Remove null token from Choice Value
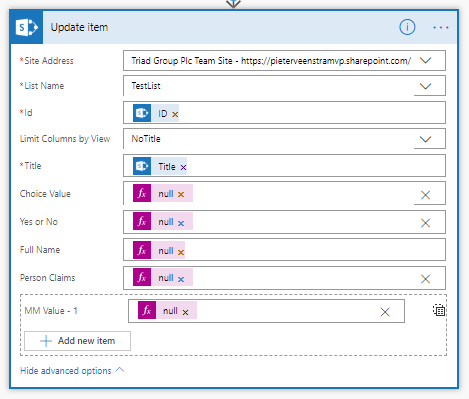 click(181, 194)
